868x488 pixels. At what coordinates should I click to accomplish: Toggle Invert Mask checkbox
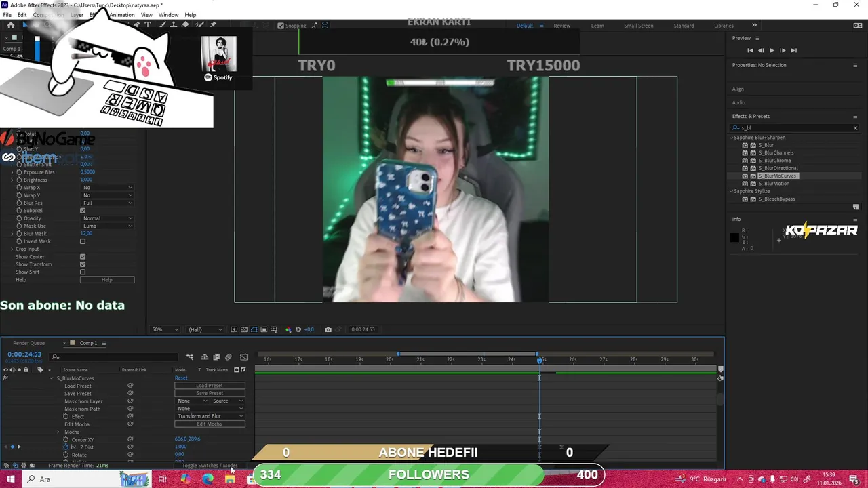click(83, 241)
